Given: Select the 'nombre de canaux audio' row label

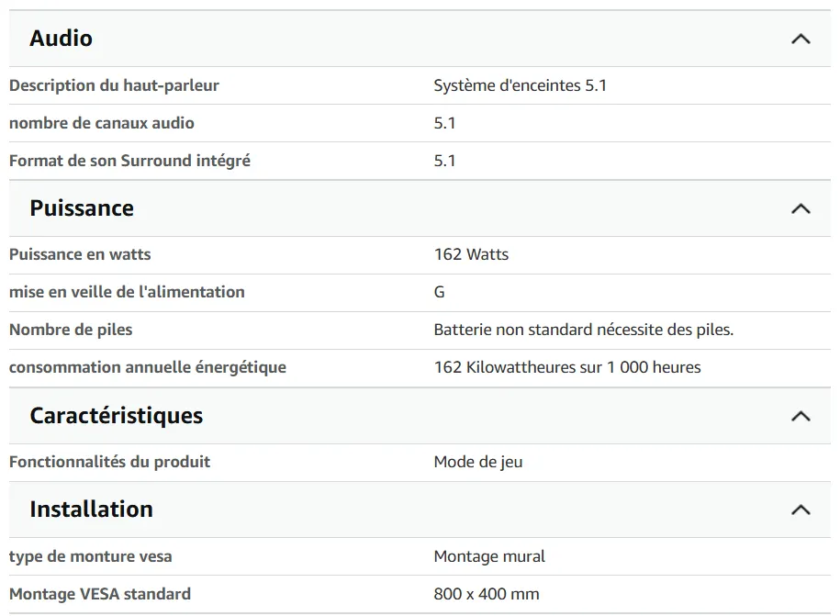Looking at the screenshot, I should pos(102,123).
